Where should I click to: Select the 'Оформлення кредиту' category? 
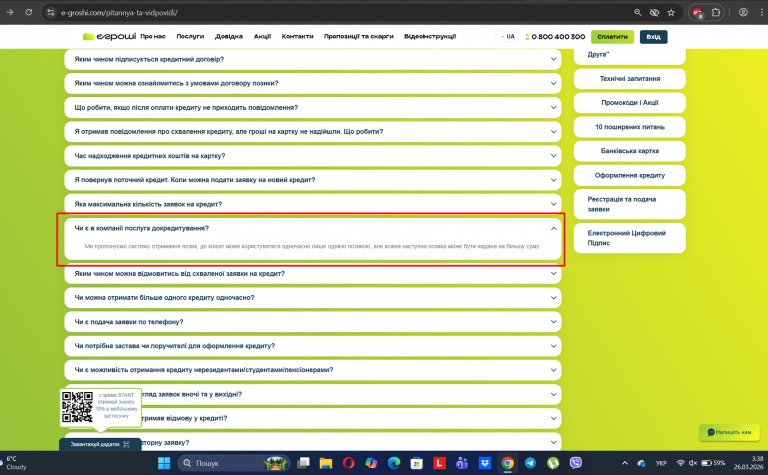[629, 175]
